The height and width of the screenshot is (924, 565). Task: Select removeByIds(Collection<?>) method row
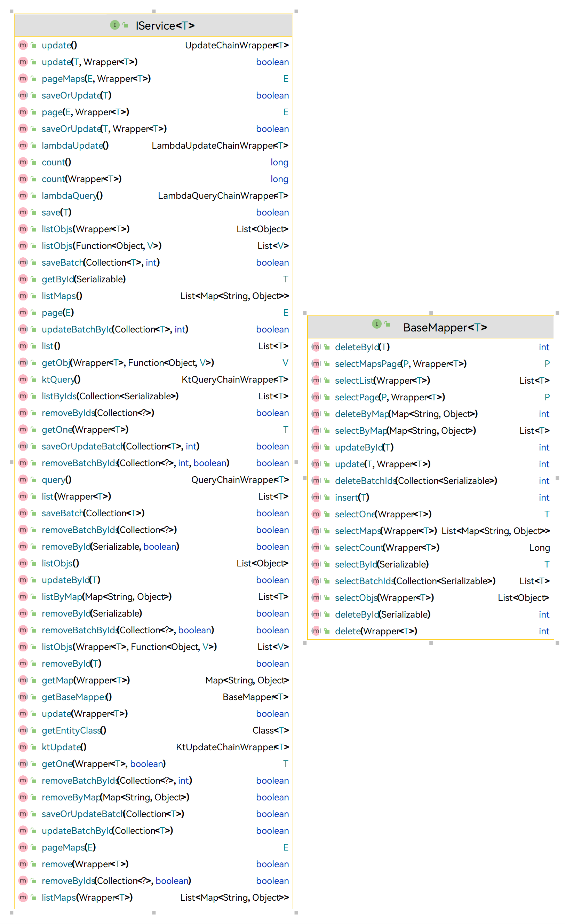tap(153, 413)
